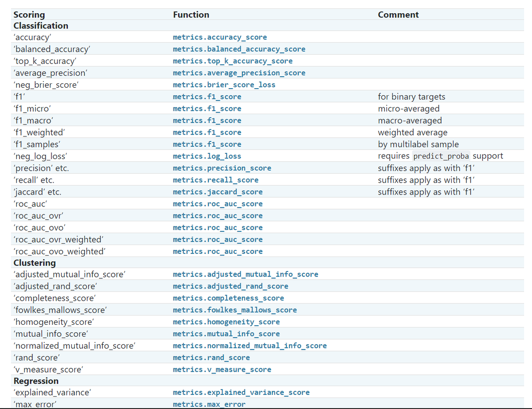This screenshot has width=532, height=409.
Task: Follow the metrics.top_k_accuracy_score link
Action: coord(233,61)
